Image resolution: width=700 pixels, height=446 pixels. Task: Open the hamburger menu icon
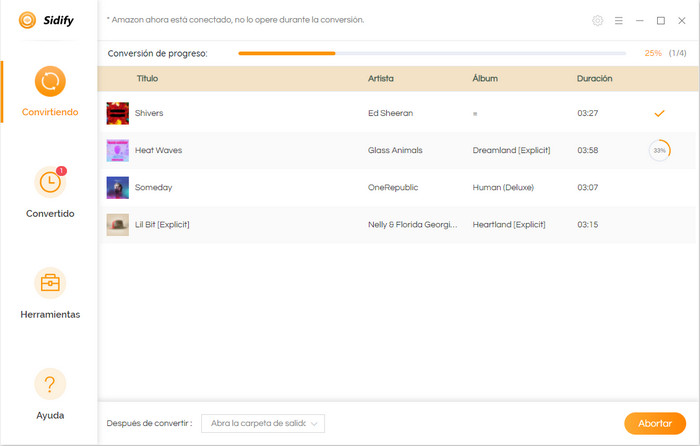click(x=618, y=21)
